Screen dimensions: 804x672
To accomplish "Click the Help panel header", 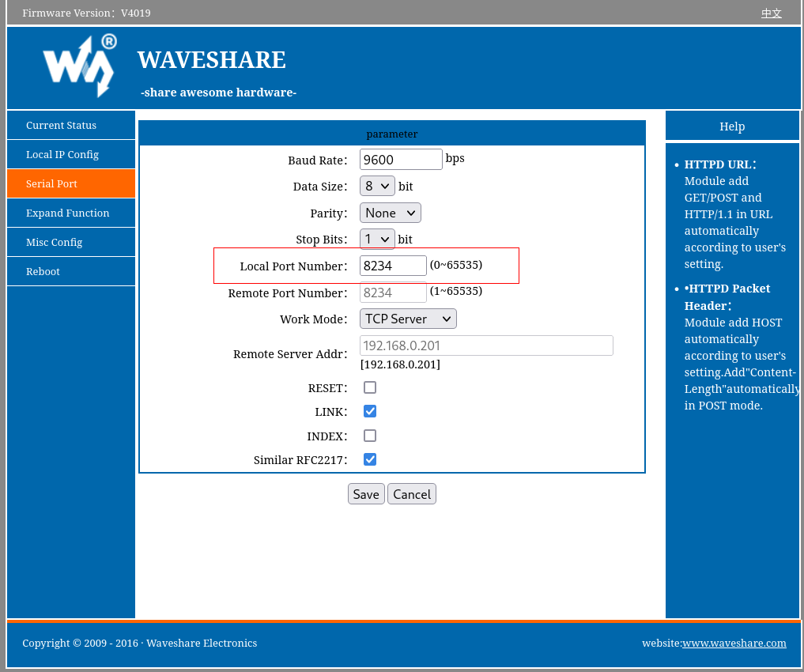I will (x=732, y=126).
